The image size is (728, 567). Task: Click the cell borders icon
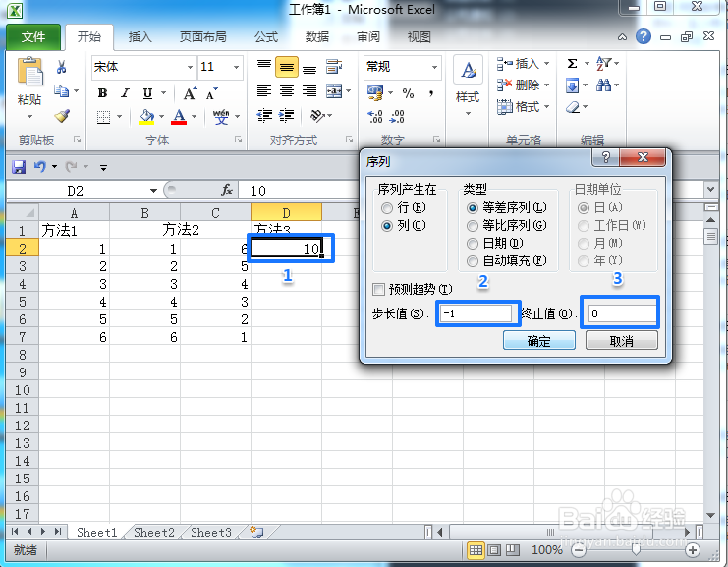[103, 117]
